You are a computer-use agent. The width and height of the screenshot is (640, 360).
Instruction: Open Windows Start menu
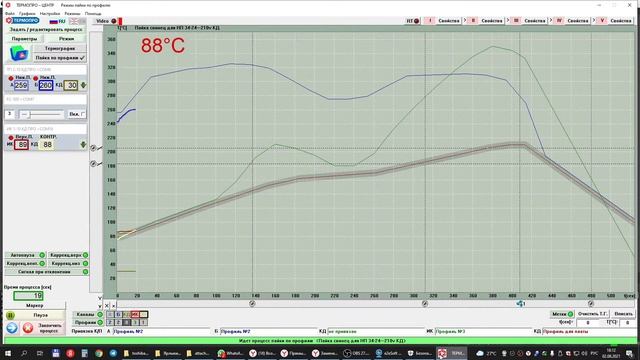coord(8,353)
